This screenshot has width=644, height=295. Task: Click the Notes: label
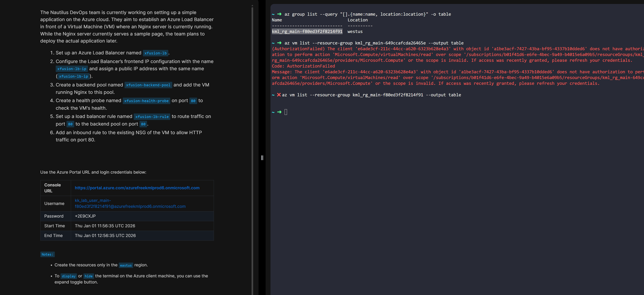point(47,254)
